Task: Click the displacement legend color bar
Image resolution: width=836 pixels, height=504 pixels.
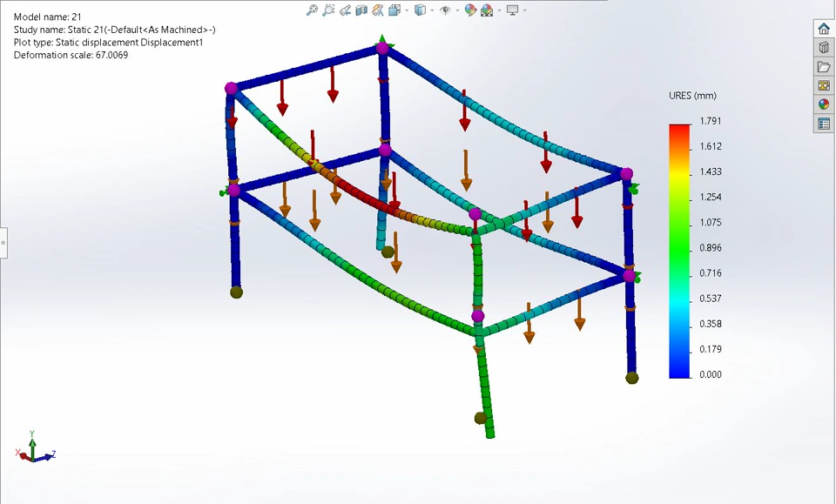Action: coord(679,251)
